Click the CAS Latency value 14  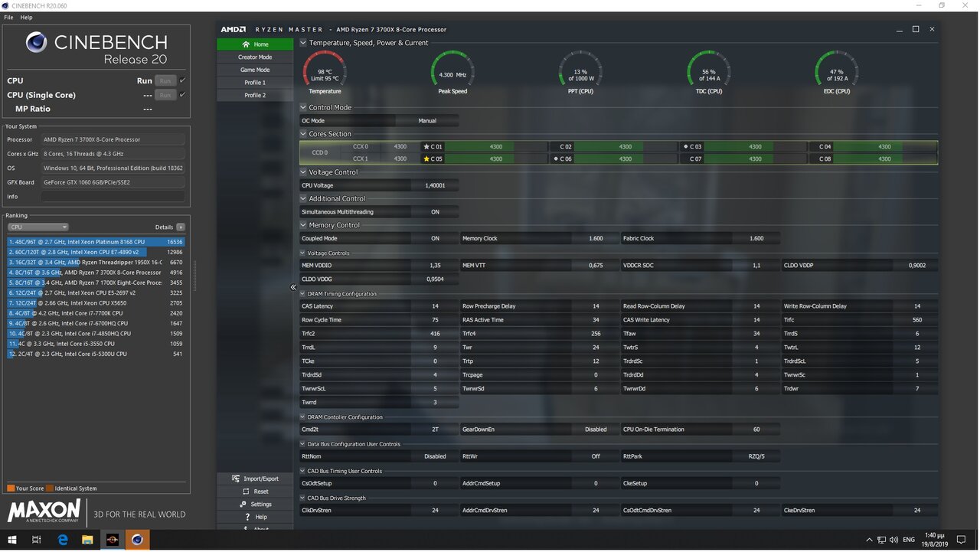click(435, 306)
